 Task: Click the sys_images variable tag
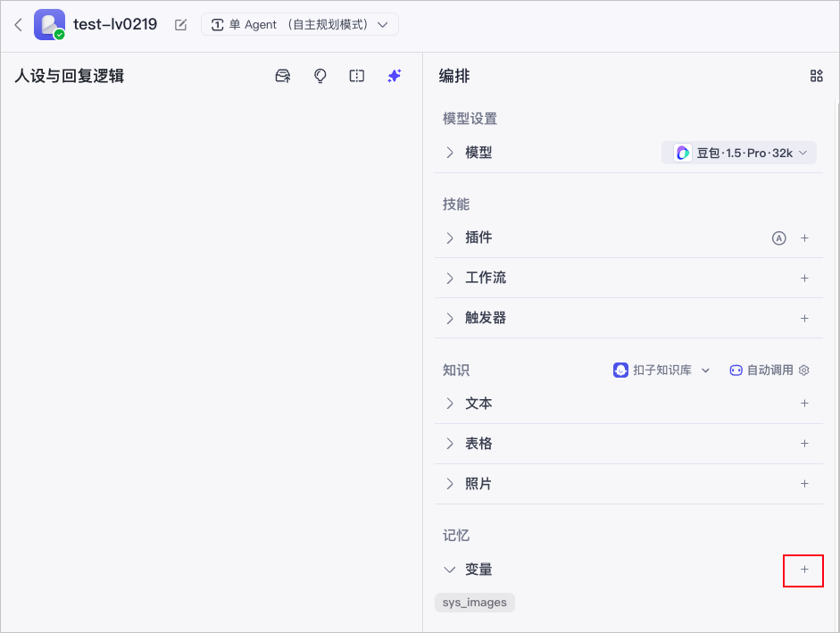pyautogui.click(x=475, y=603)
